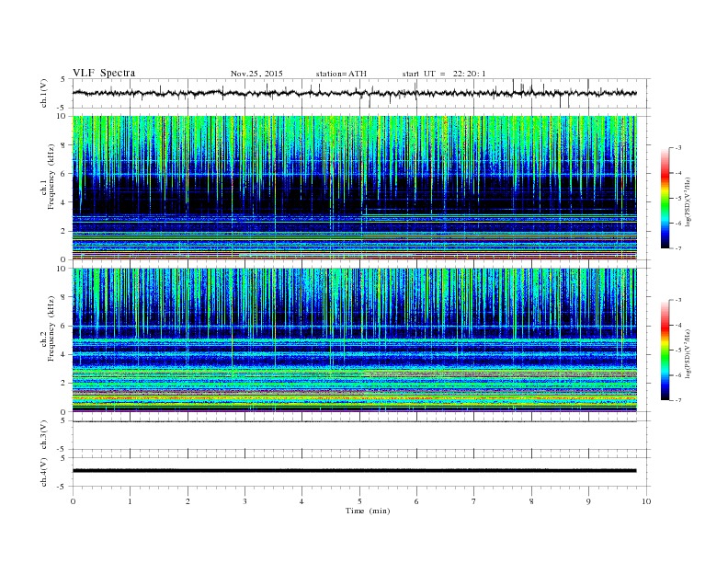Select ch.2 "Frequency (kHz)" axis label

pos(51,327)
